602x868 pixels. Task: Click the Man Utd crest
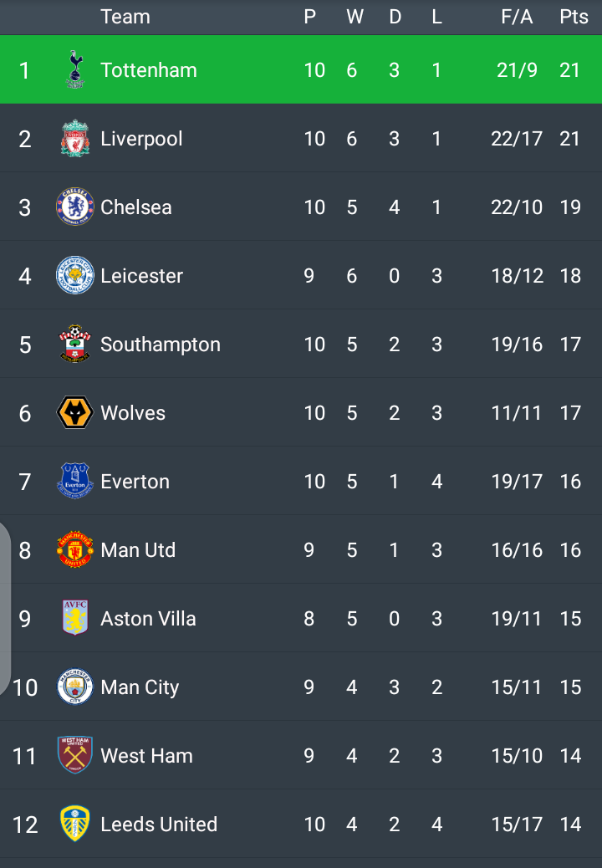(75, 550)
